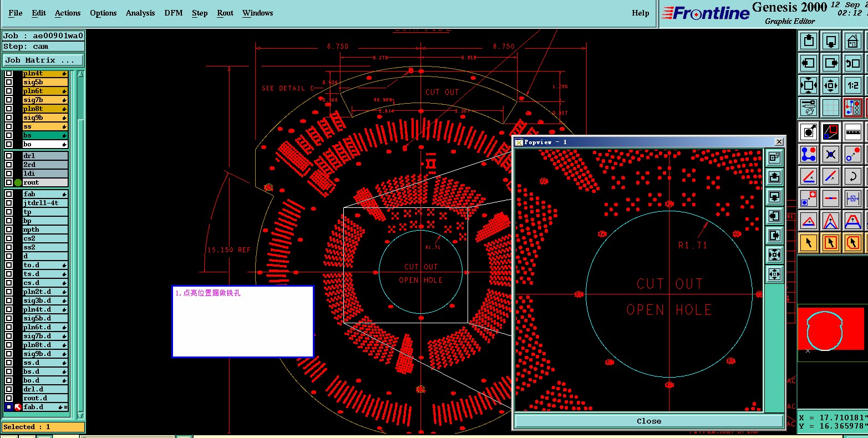Pan right inside the Popview window
The height and width of the screenshot is (438, 868).
point(774,235)
